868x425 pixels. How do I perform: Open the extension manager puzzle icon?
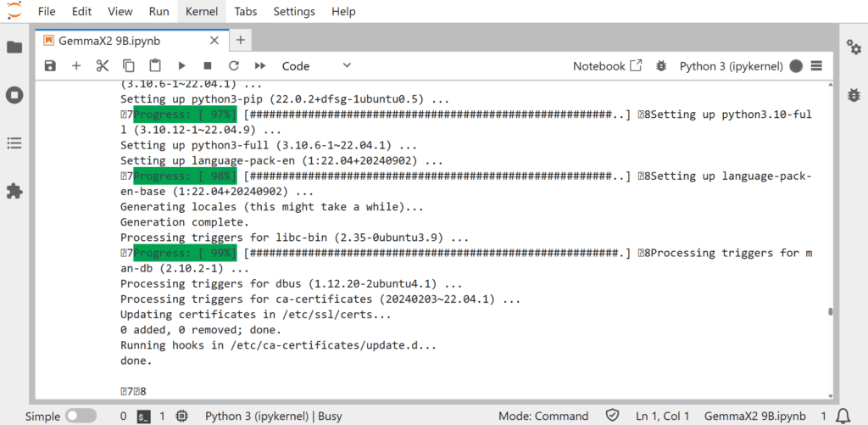tap(14, 191)
